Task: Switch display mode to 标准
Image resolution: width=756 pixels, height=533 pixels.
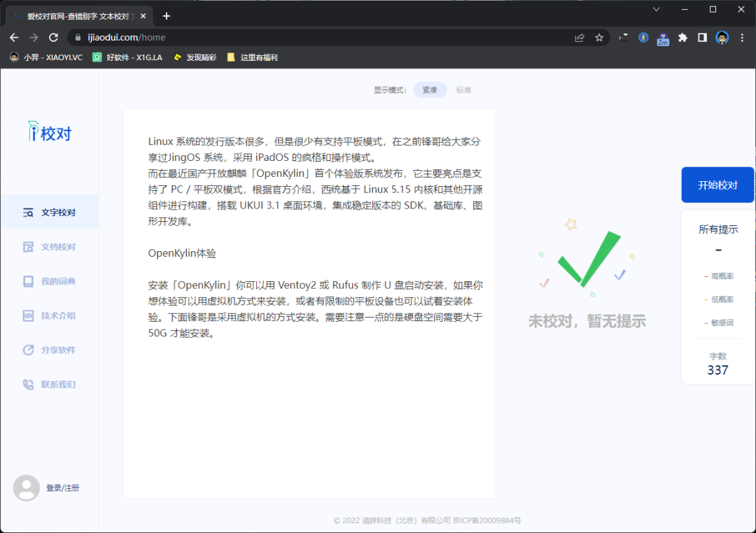Action: (463, 90)
